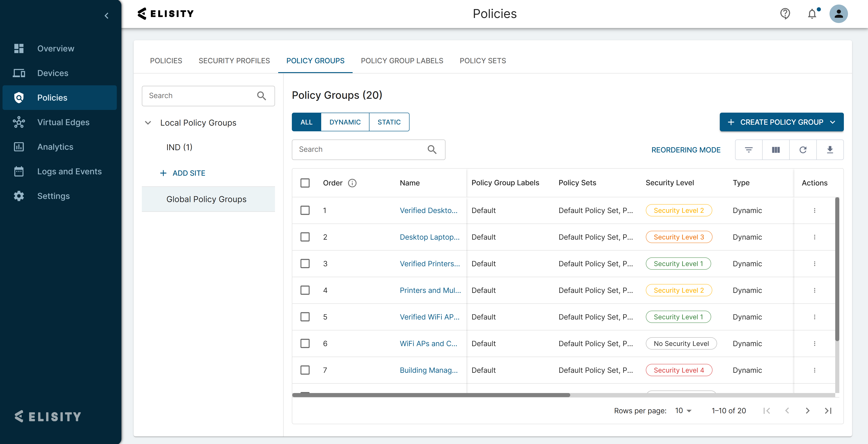Click the horizontal table scrollbar
This screenshot has width=868, height=444.
pos(431,395)
